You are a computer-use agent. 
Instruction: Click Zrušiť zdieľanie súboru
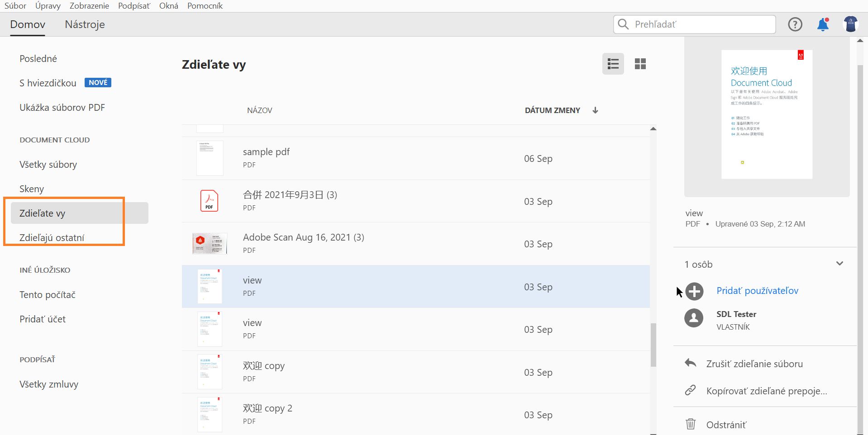pos(754,364)
